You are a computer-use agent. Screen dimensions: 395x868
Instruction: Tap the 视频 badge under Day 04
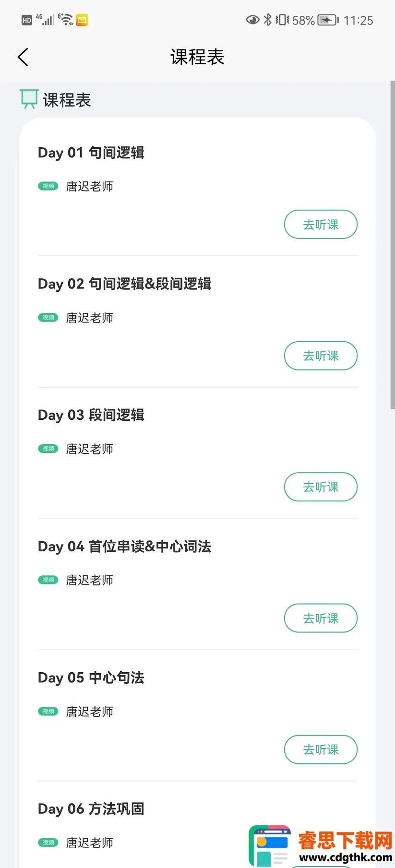coord(48,580)
